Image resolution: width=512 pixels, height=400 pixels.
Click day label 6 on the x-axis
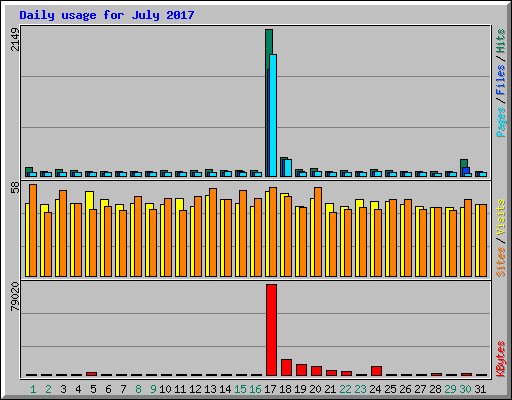click(x=108, y=389)
